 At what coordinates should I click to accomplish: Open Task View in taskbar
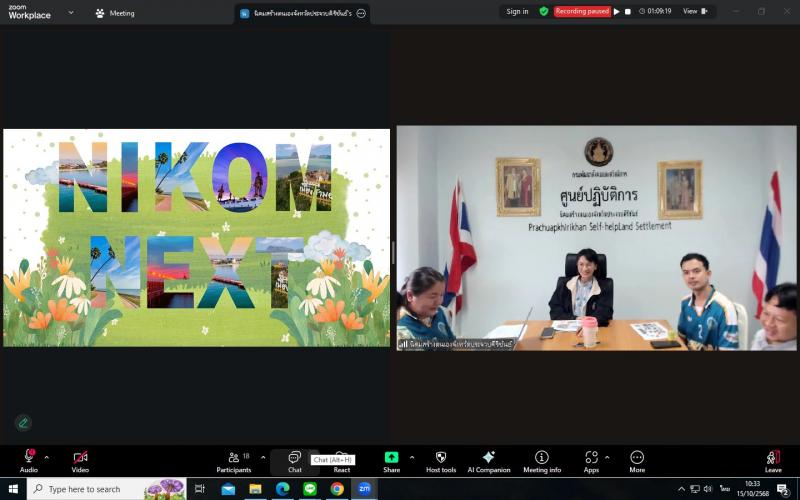point(199,489)
